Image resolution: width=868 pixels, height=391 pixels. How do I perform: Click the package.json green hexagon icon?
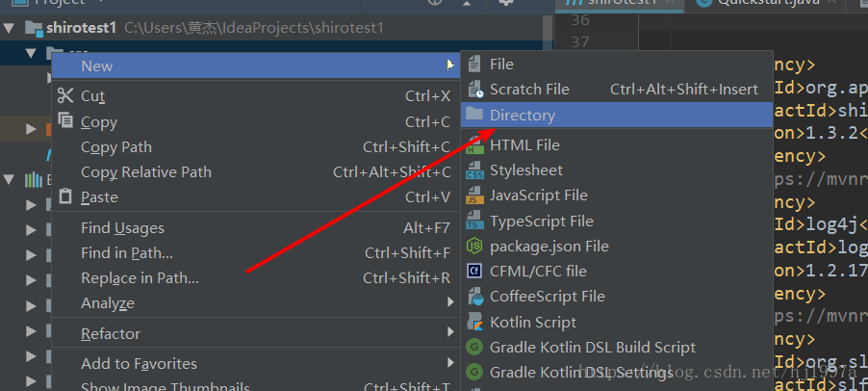474,246
